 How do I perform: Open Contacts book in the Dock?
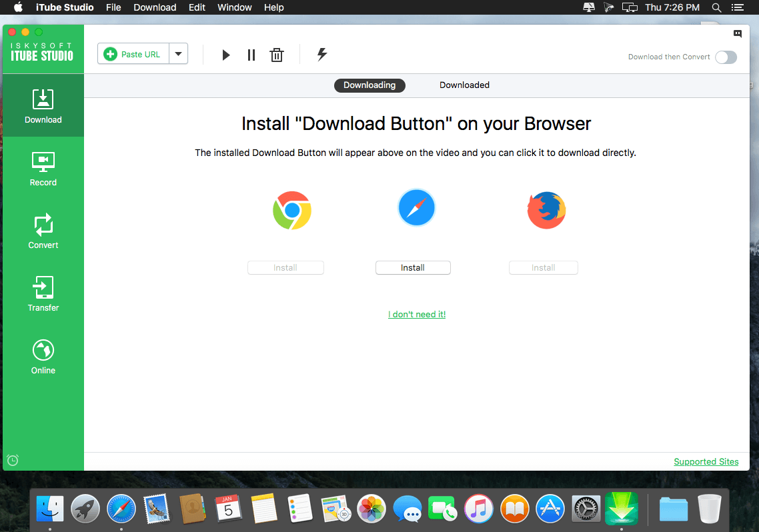point(193,509)
